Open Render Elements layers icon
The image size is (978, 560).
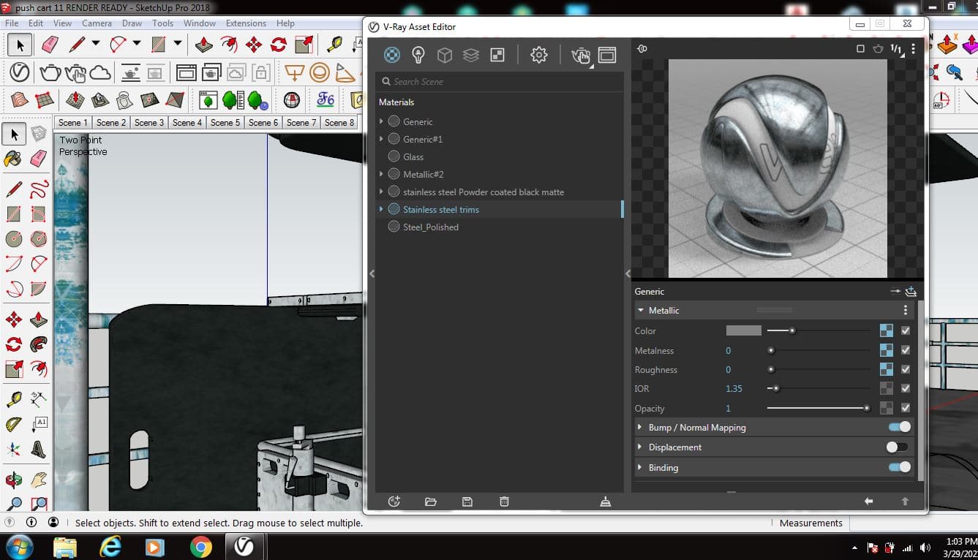point(471,55)
